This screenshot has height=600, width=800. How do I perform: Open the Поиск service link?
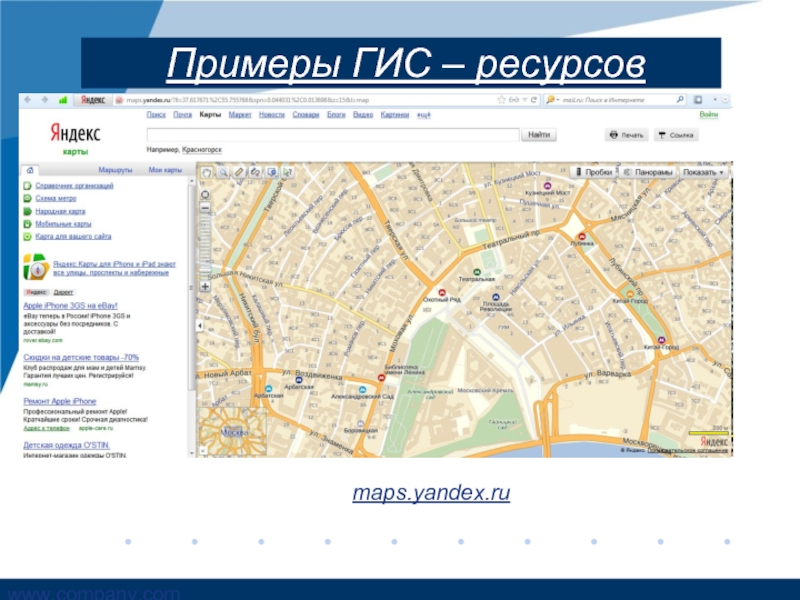click(156, 115)
